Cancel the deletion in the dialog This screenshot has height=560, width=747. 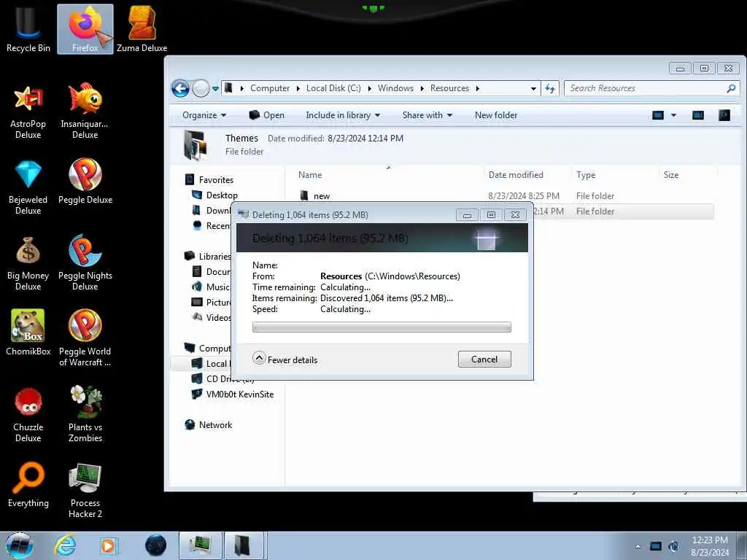tap(484, 359)
